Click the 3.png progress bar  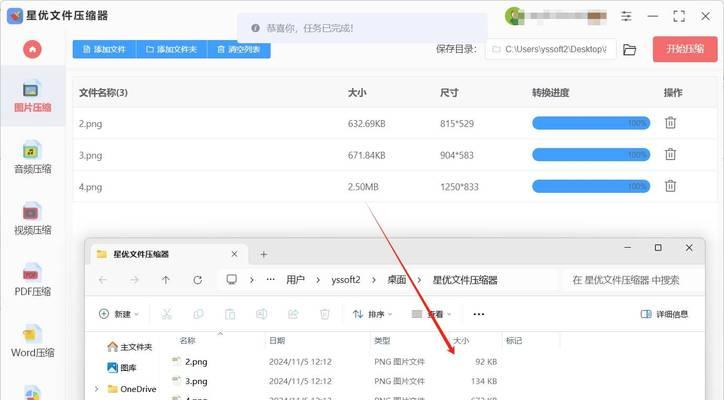coord(591,155)
